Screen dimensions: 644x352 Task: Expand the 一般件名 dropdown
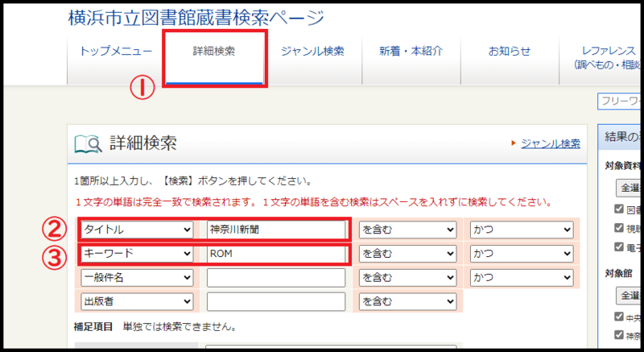[136, 278]
